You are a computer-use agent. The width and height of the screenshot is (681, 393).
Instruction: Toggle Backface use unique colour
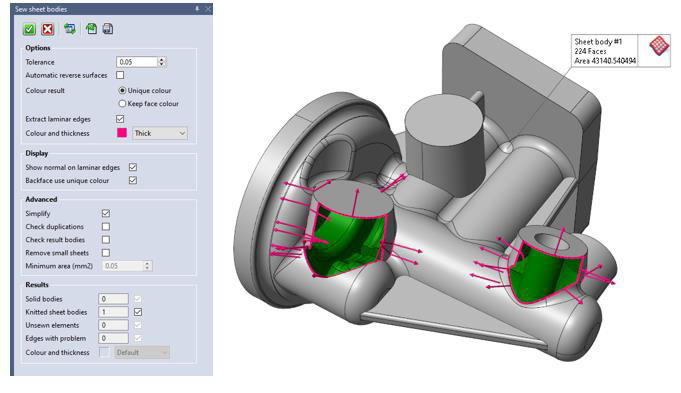133,180
